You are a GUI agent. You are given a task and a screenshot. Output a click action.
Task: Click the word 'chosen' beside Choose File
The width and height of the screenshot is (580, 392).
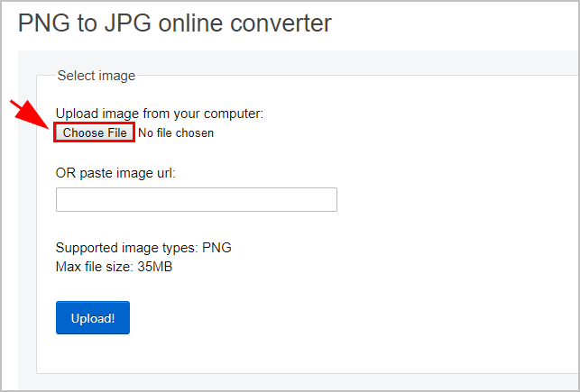(195, 132)
